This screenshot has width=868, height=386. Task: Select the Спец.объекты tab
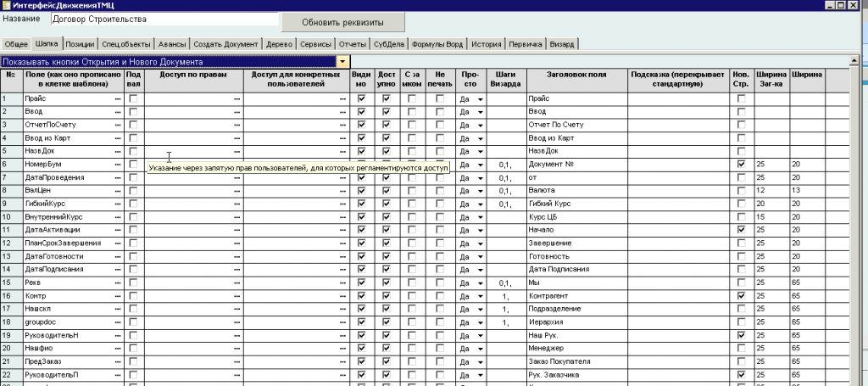(x=126, y=44)
